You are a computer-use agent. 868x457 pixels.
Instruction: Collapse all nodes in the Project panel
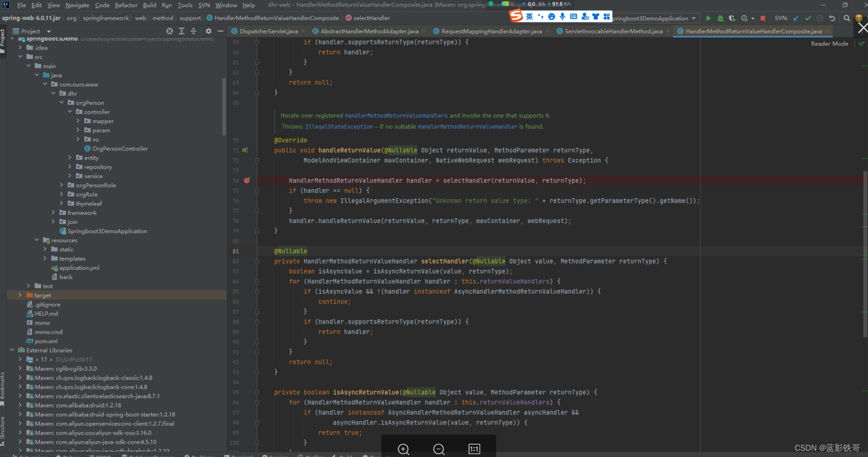coord(194,31)
